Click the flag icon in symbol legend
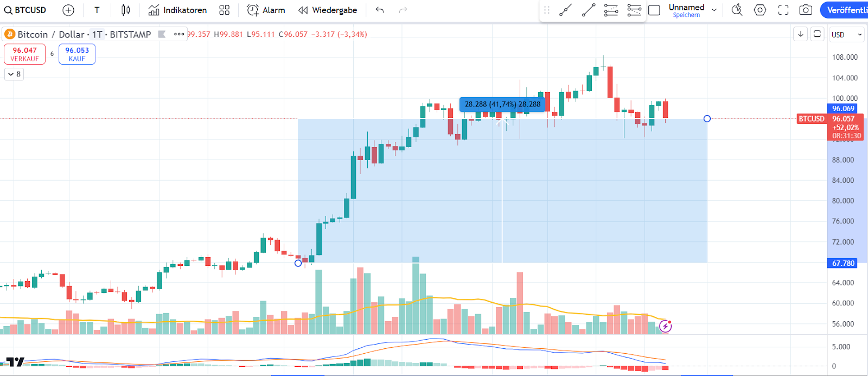868x376 pixels. (162, 34)
